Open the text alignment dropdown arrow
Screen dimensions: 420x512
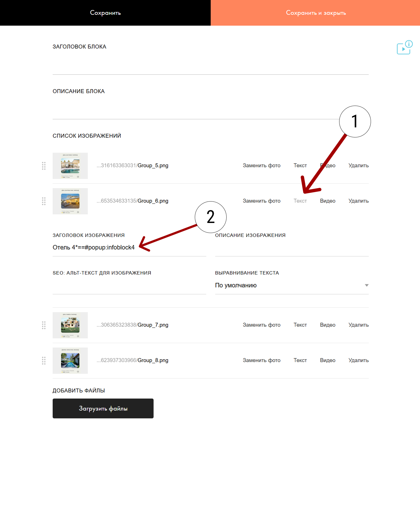point(366,285)
